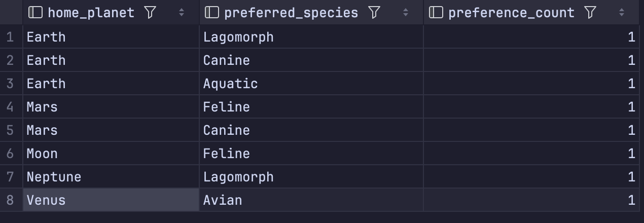644x223 pixels.
Task: Click the Avian species cell
Action: 311,200
